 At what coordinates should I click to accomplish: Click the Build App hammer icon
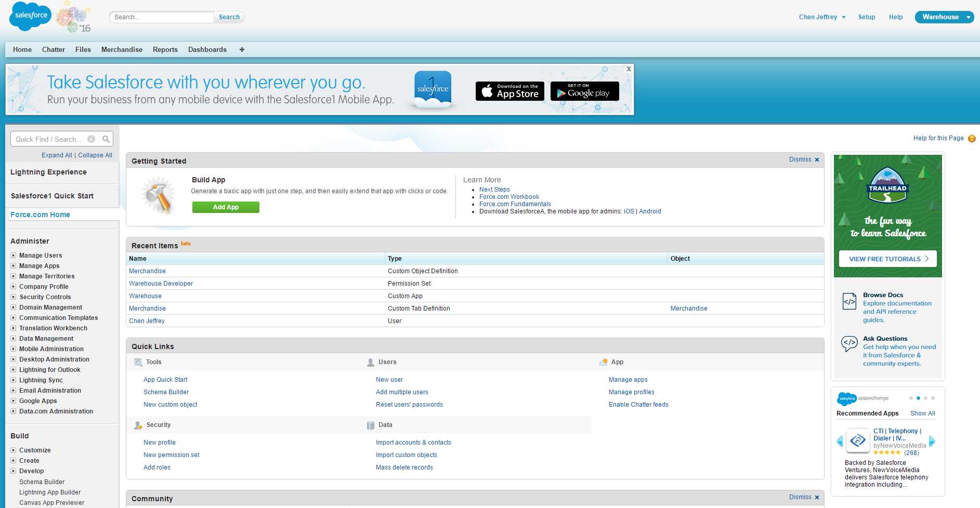[159, 196]
